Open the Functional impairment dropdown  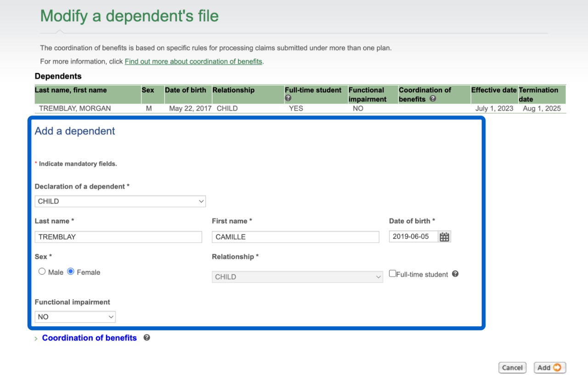click(75, 317)
